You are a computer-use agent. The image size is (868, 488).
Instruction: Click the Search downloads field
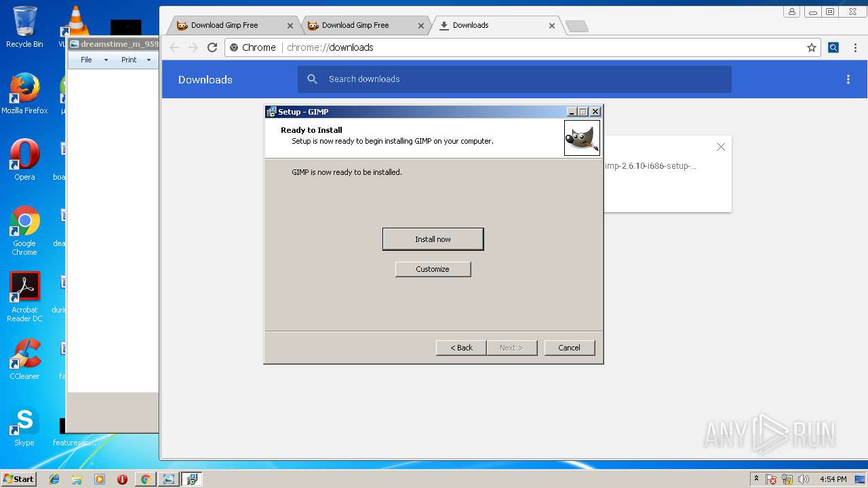click(x=514, y=79)
